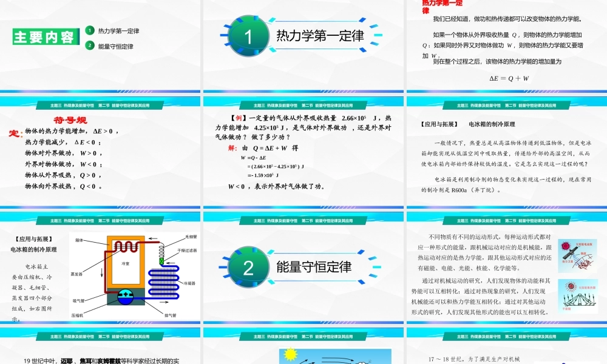607x364 pixels.
Task: Click the header banner above 符号规定 slide
Action: [x=100, y=105]
